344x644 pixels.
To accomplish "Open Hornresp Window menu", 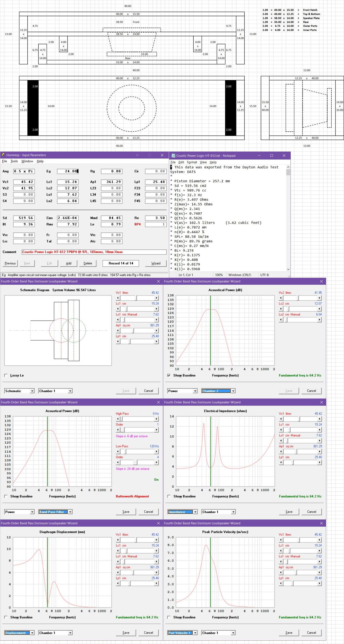I will 27,161.
